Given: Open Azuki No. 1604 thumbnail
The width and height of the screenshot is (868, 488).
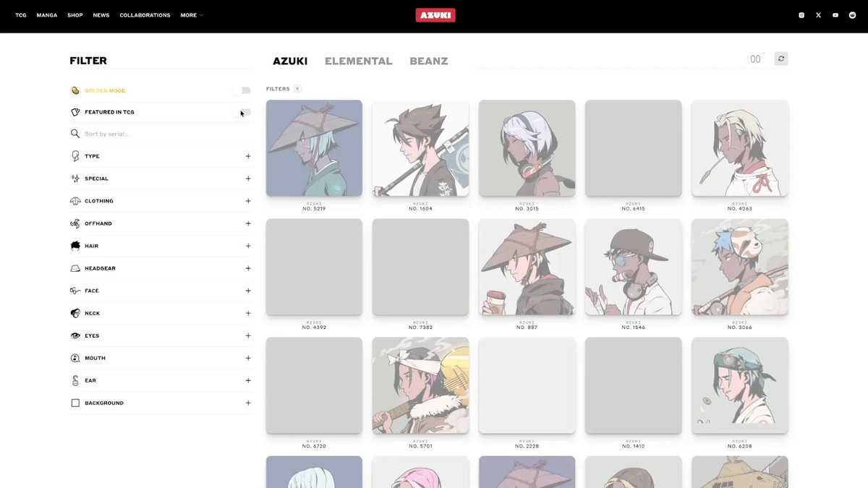Looking at the screenshot, I should click(420, 148).
